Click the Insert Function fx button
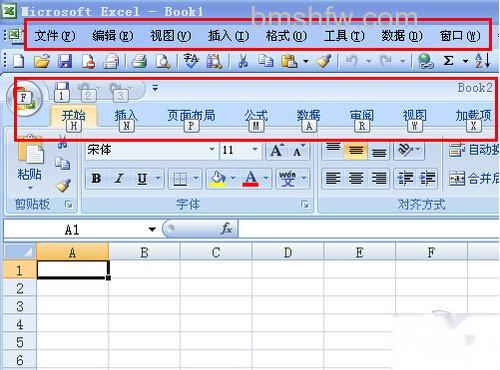The width and height of the screenshot is (500, 370). tap(226, 229)
